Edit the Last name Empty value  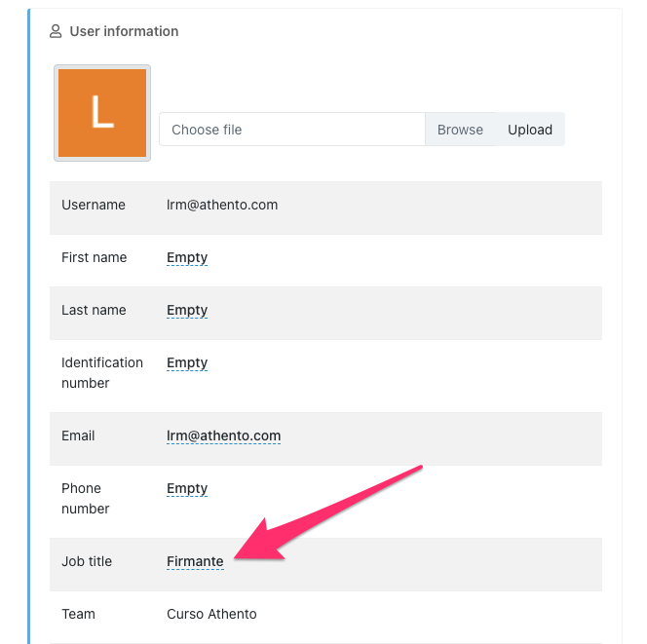tap(187, 311)
